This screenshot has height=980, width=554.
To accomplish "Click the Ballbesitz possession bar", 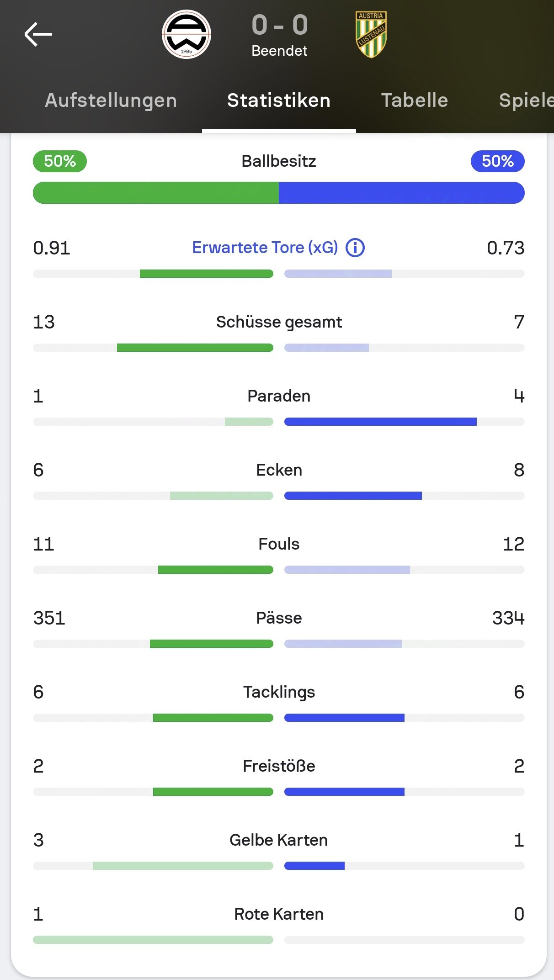I will tap(279, 193).
